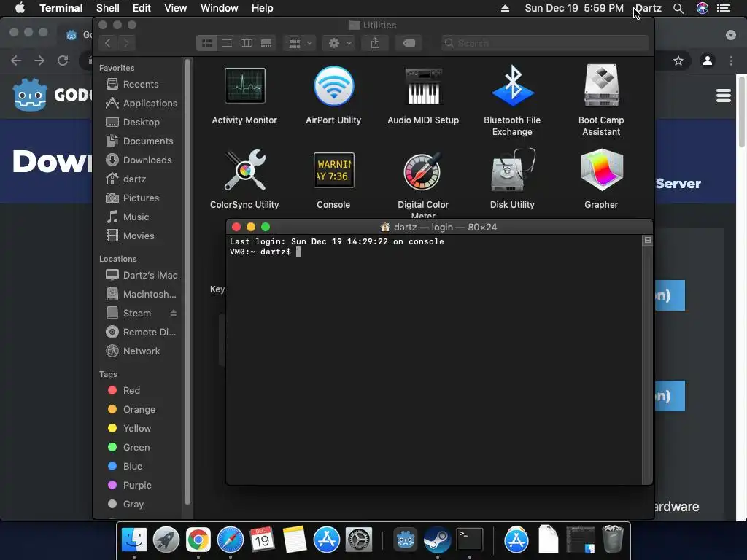Image resolution: width=747 pixels, height=560 pixels.
Task: Open Safari from the Dock
Action: coord(230,540)
